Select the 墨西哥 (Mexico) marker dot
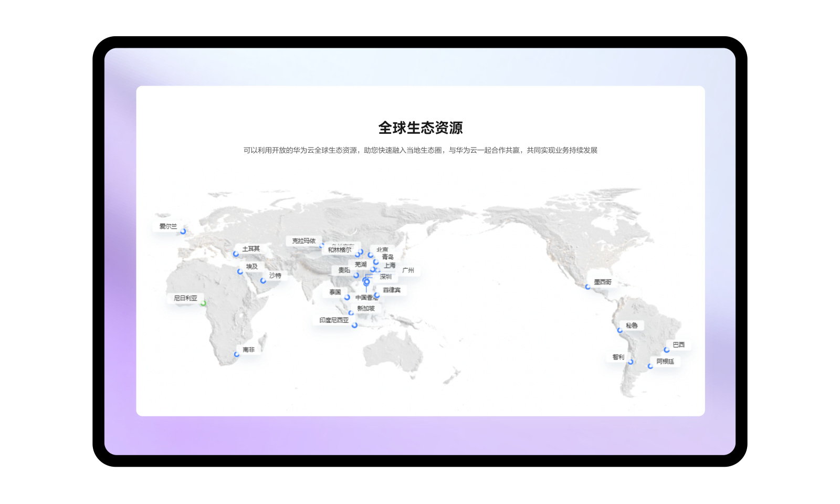Screen dimensions: 840x504 pyautogui.click(x=588, y=287)
